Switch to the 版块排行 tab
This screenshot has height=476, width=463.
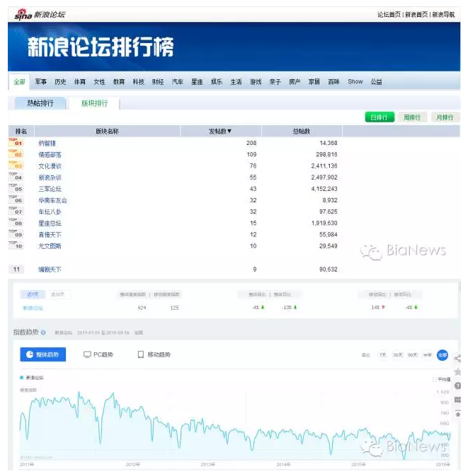(94, 103)
